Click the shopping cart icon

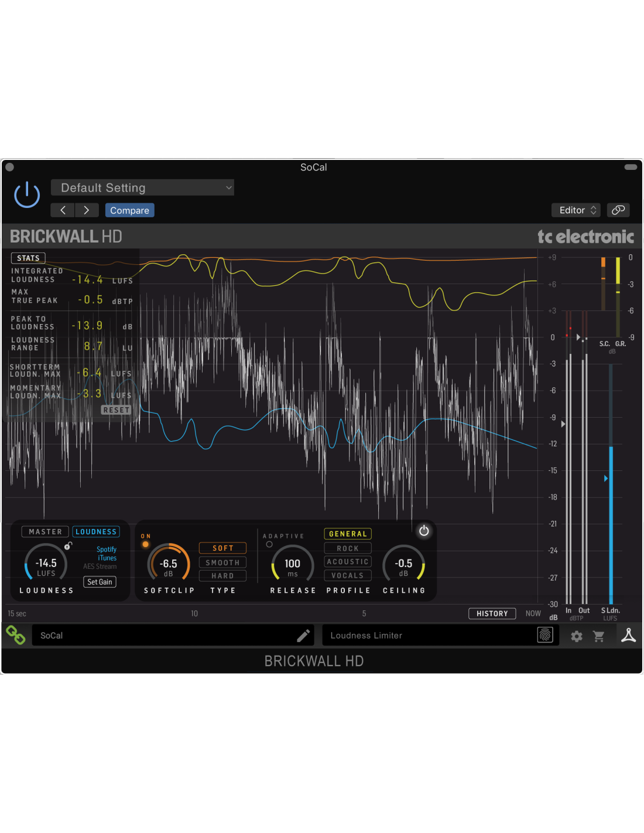click(598, 636)
